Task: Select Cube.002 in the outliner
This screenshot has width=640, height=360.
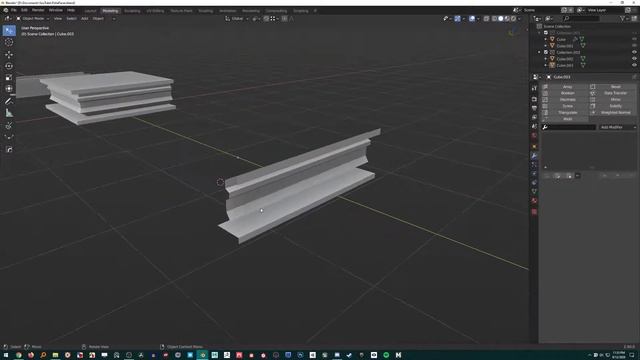Action: (x=565, y=59)
